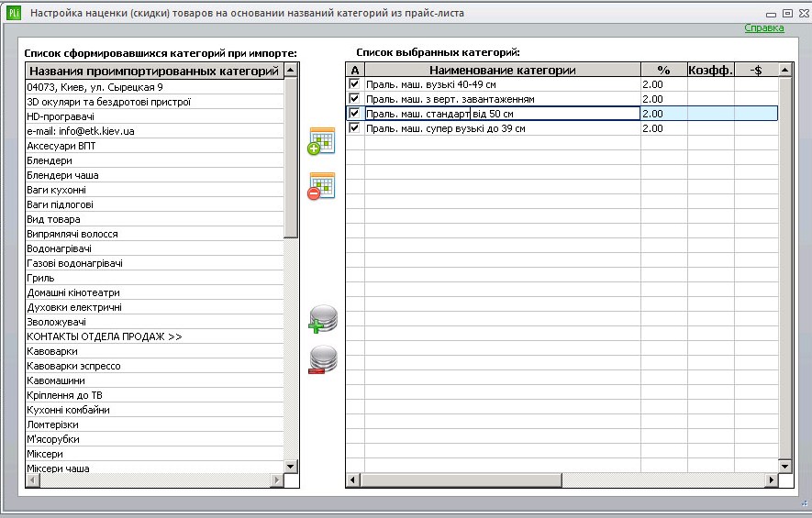812x518 pixels.
Task: Click the horizontal scrollbar thumb of selected categories table
Action: [x=461, y=480]
